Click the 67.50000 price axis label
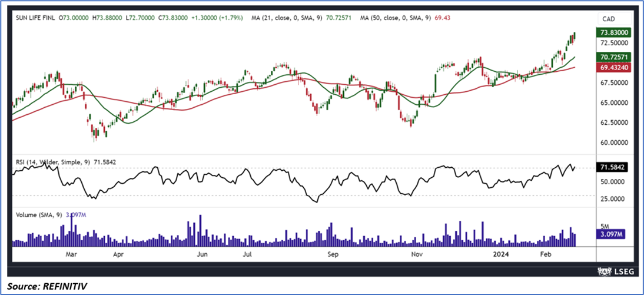 (615, 83)
